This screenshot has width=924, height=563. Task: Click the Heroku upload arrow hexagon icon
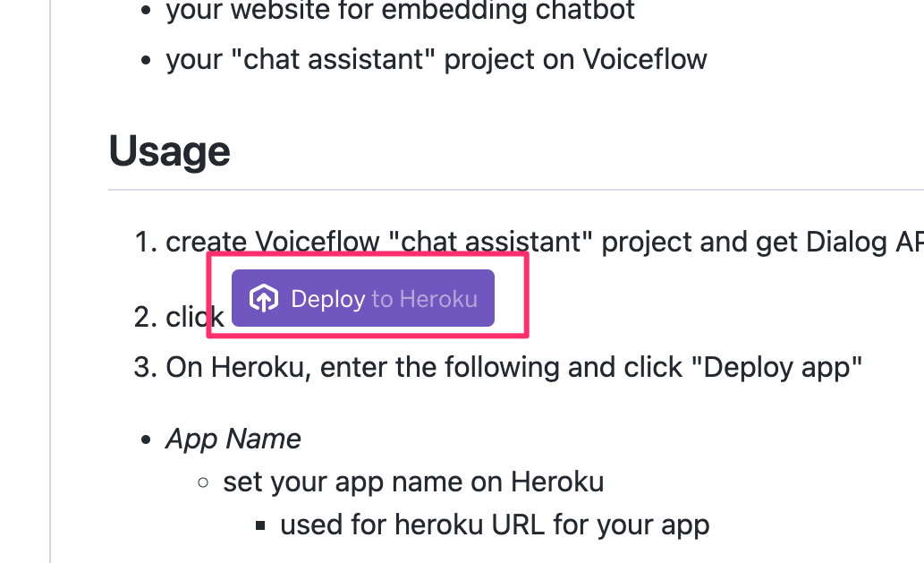(x=263, y=298)
